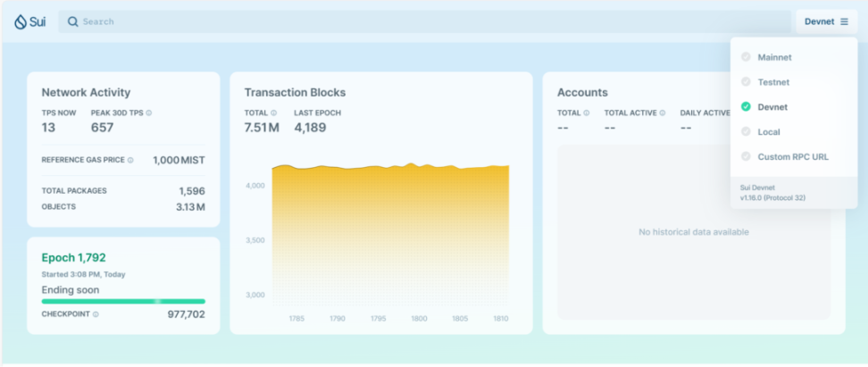Click info icon beside Total Active

[x=663, y=113]
